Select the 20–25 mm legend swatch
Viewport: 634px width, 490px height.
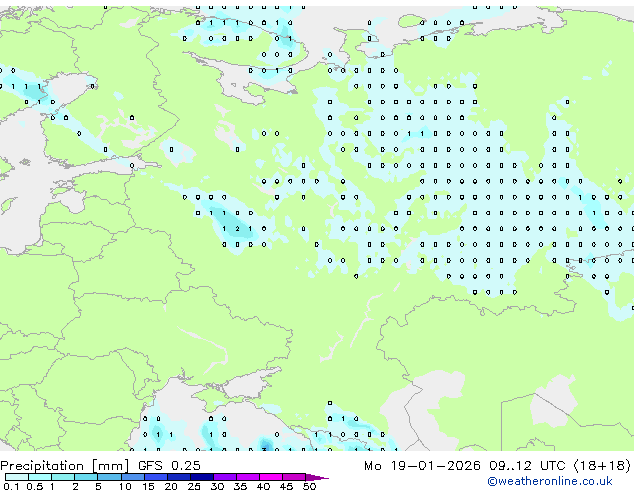179,477
